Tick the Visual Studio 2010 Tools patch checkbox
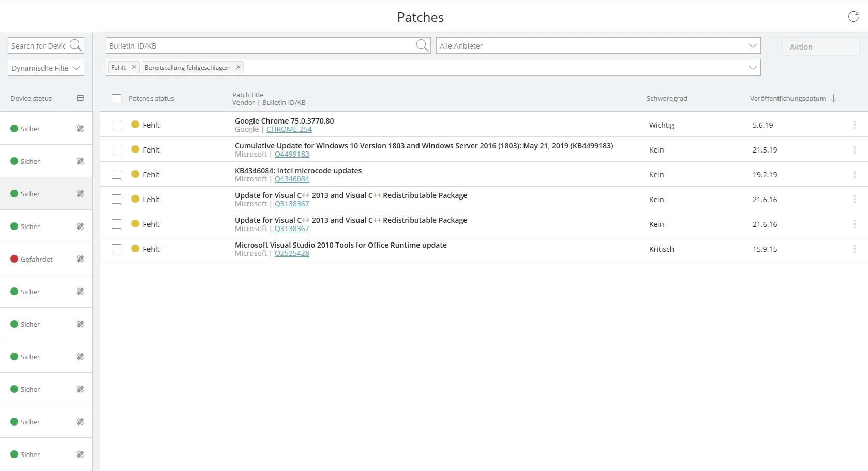The height and width of the screenshot is (471, 868). click(116, 249)
